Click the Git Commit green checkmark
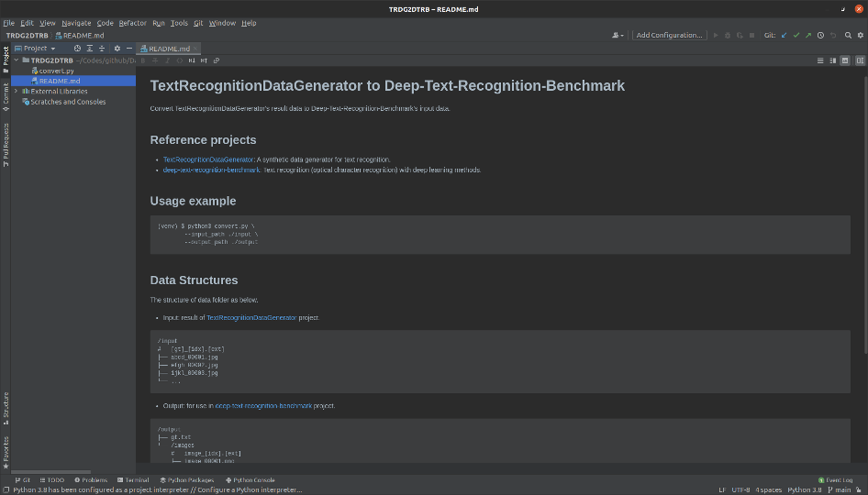Image resolution: width=868 pixels, height=495 pixels. click(x=796, y=36)
